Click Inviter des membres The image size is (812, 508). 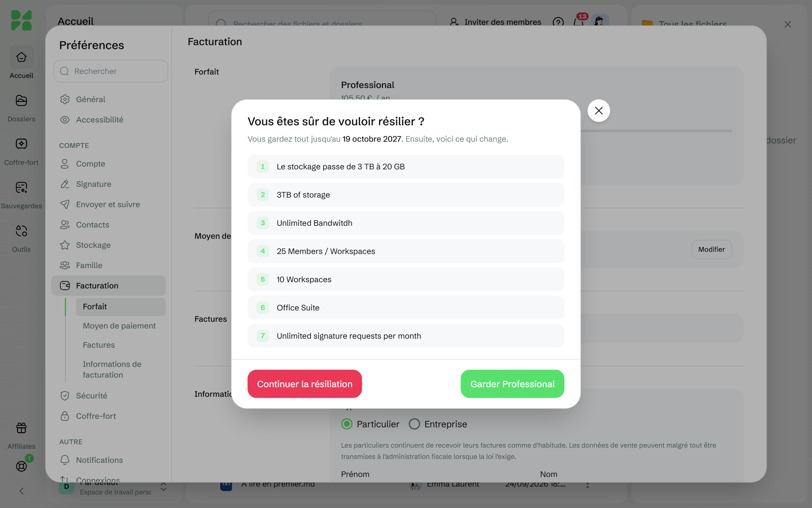coord(495,22)
